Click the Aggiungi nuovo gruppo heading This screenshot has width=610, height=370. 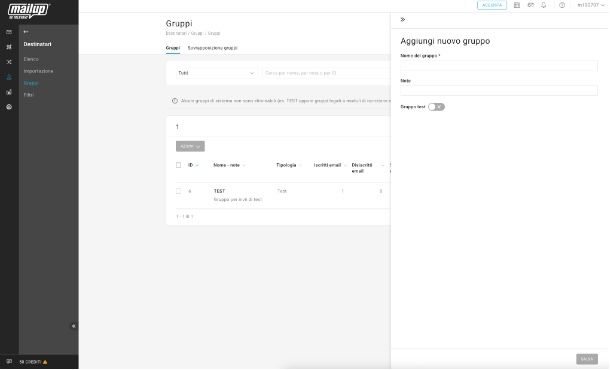tap(445, 41)
